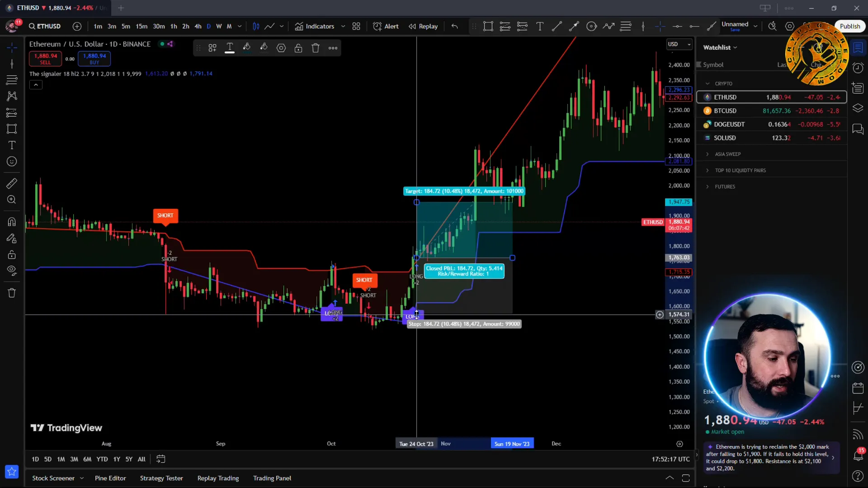Select the Trend line tool in left toolbar
The height and width of the screenshot is (488, 868).
click(12, 64)
